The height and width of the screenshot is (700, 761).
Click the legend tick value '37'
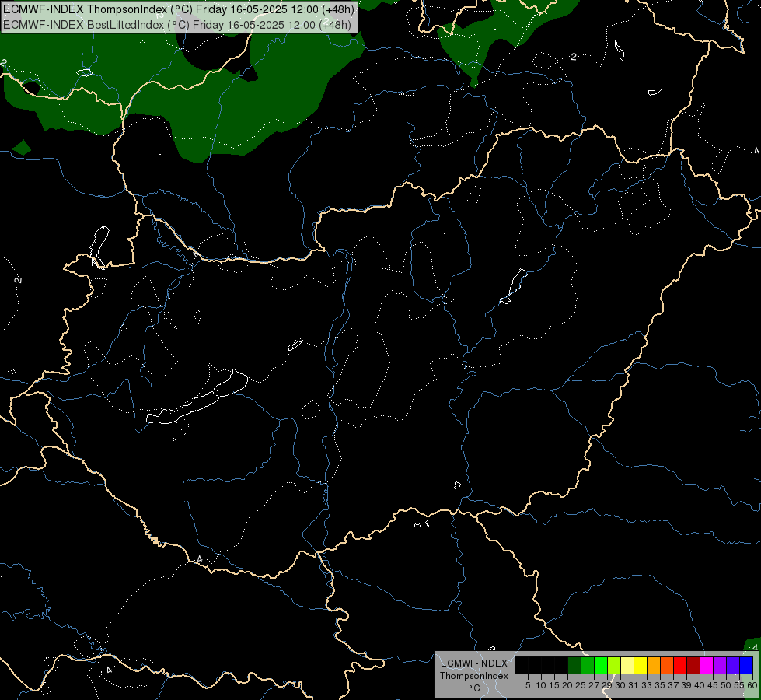673,685
